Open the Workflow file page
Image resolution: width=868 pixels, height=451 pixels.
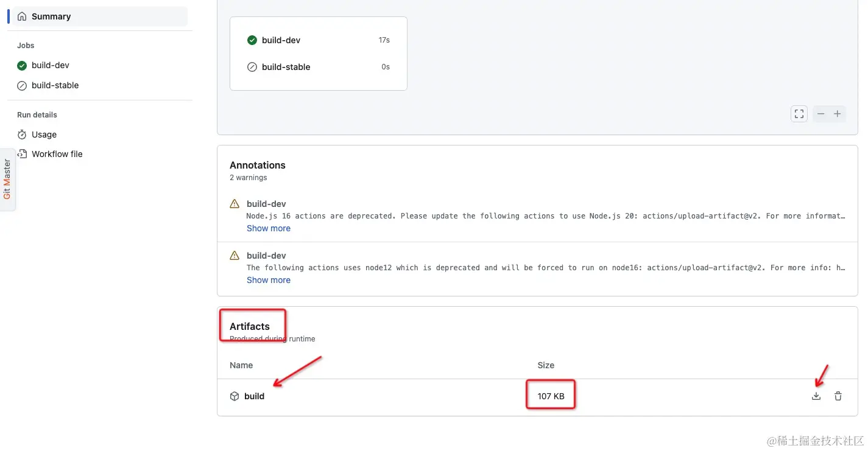coord(57,154)
